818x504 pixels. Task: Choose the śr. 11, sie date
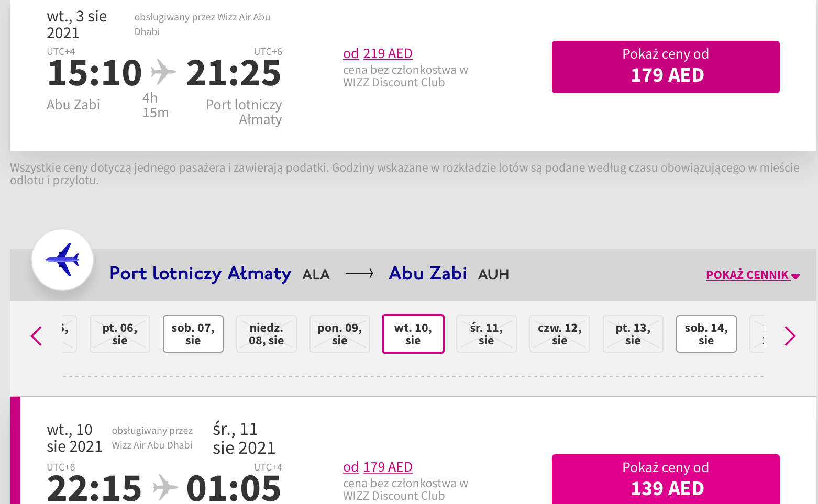[x=487, y=334]
